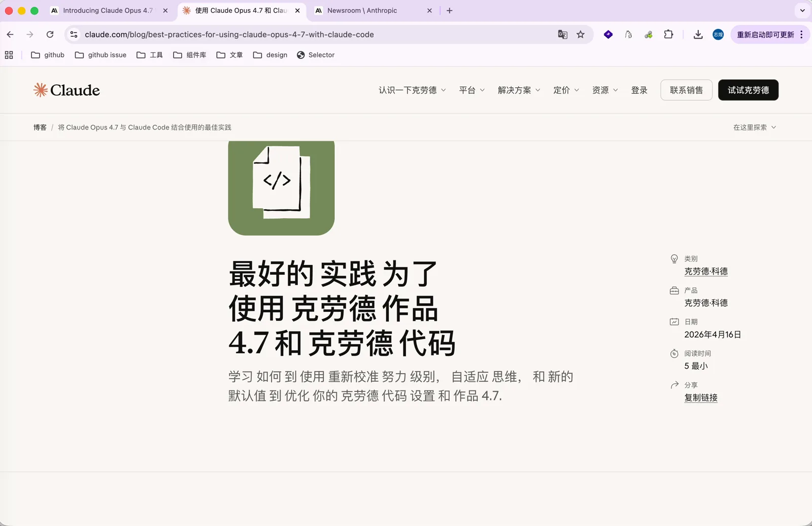Close the active Claude Opus 4.7 blog tab
The height and width of the screenshot is (526, 812).
click(x=297, y=11)
